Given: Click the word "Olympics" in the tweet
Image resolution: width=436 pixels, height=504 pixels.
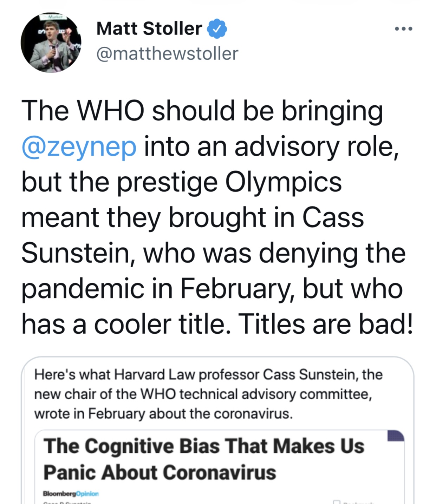Looking at the screenshot, I should pyautogui.click(x=283, y=182).
